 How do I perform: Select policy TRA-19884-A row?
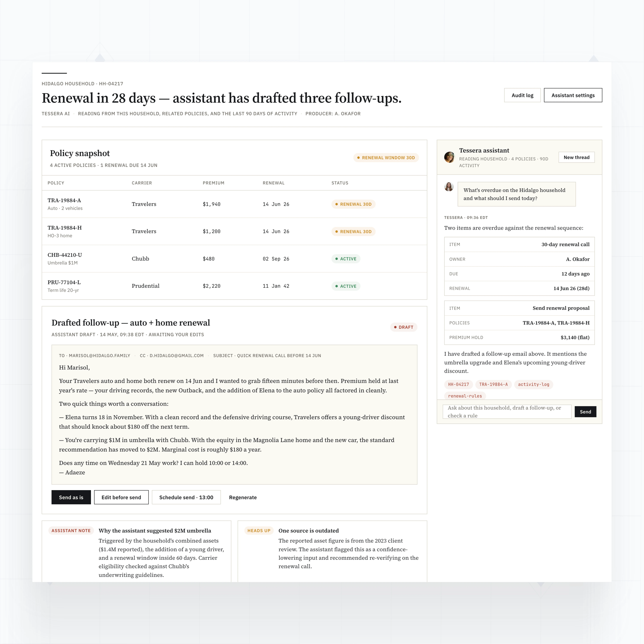click(234, 204)
